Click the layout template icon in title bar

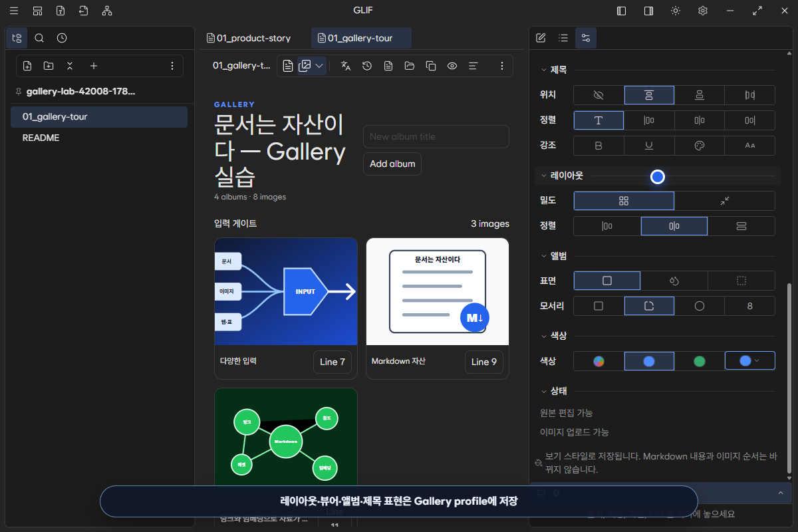38,11
